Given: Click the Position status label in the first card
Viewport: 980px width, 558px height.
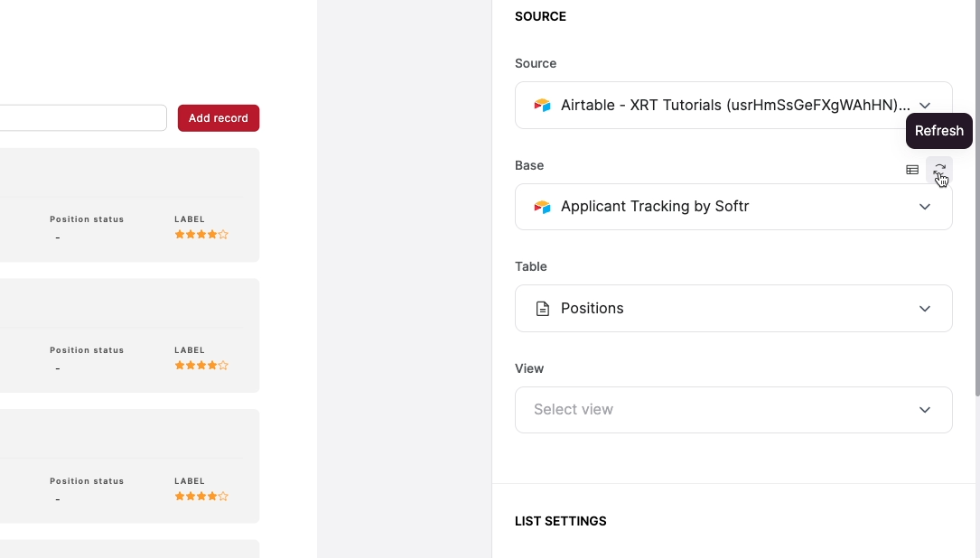Looking at the screenshot, I should click(87, 219).
